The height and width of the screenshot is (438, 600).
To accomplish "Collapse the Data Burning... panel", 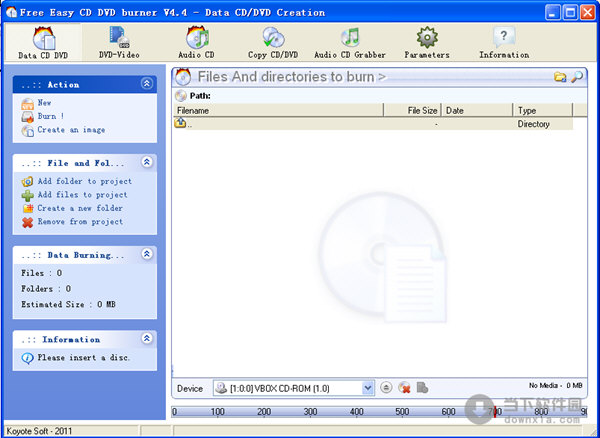I will pyautogui.click(x=147, y=254).
